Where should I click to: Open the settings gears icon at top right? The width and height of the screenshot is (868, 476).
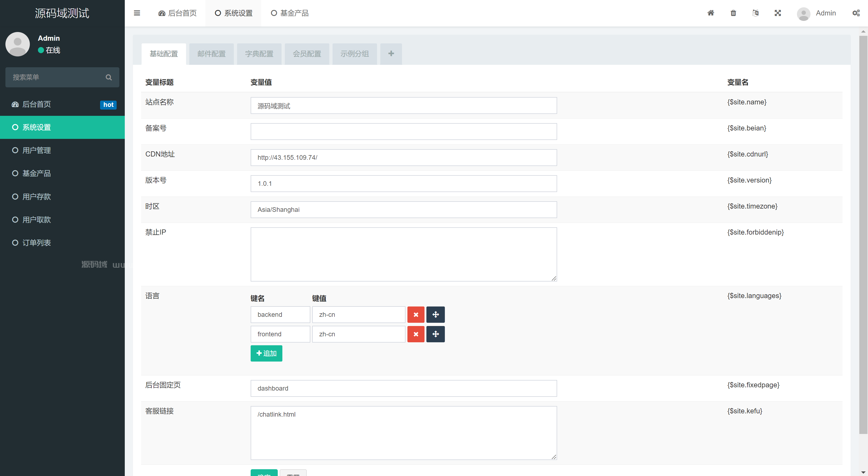(856, 13)
